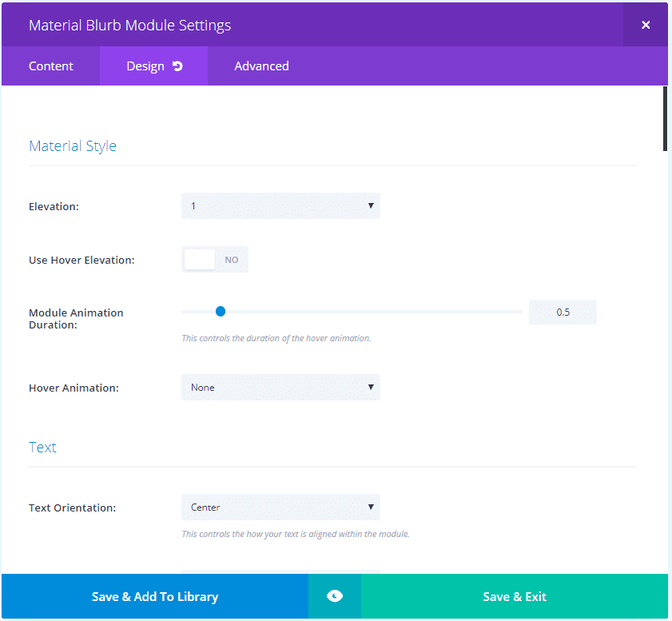
Task: Click the Module Animation Duration slider handle
Action: [x=221, y=312]
